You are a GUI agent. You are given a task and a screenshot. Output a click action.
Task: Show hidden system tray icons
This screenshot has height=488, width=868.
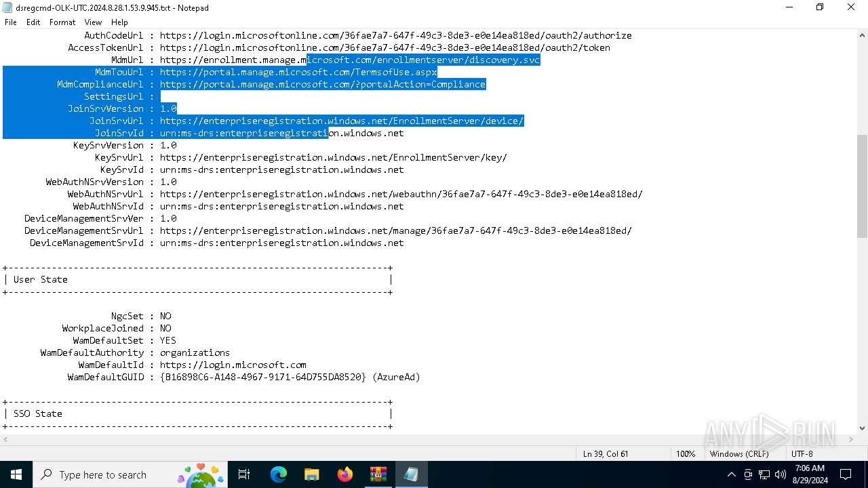(731, 474)
